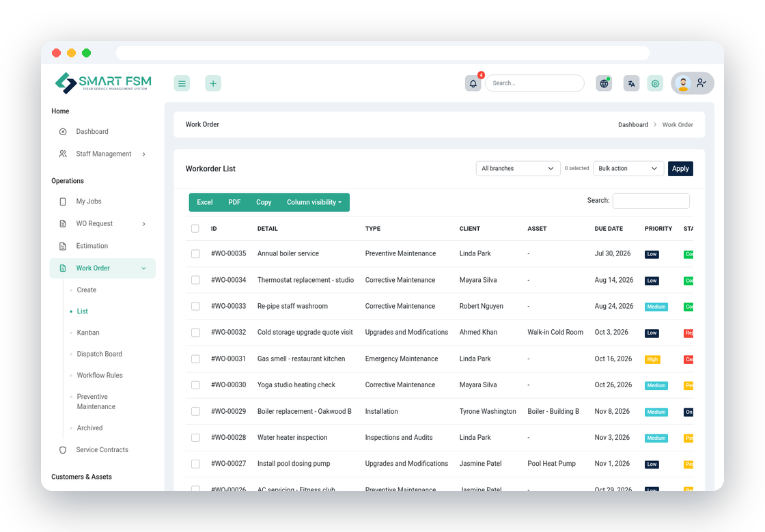
Task: Click the globe icon in header
Action: 604,83
